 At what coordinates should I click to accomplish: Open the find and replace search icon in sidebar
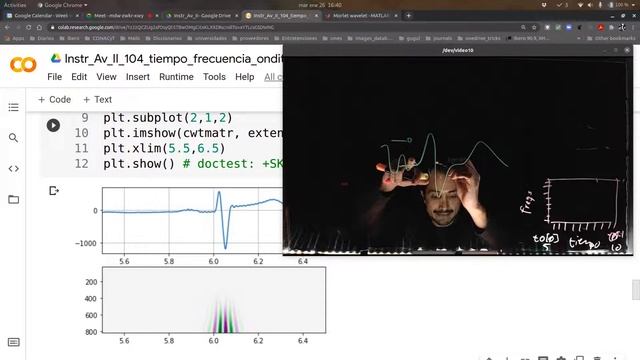tap(13, 138)
